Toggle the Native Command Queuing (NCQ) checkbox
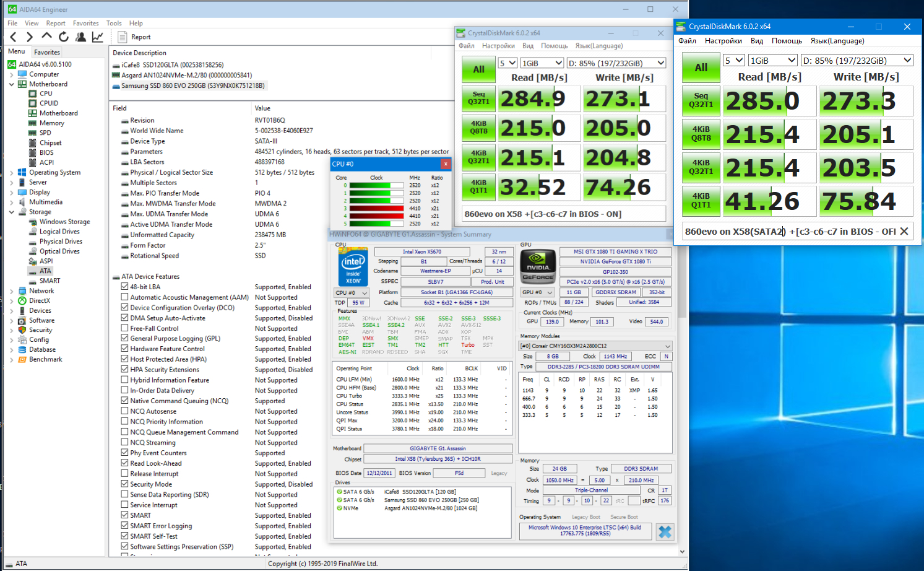This screenshot has height=571, width=924. [x=125, y=401]
